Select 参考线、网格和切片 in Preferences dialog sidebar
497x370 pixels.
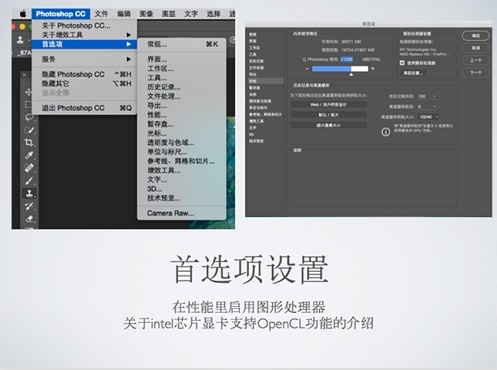tap(265, 114)
